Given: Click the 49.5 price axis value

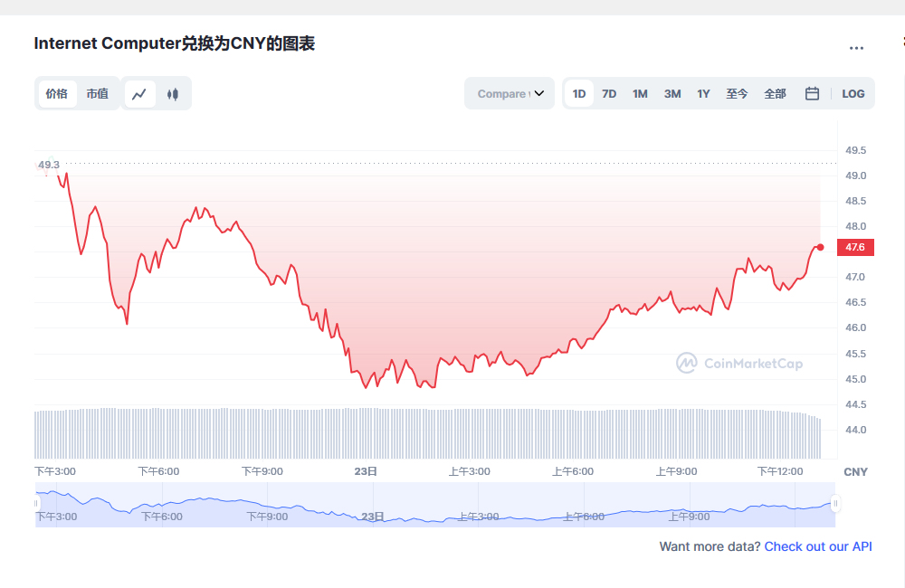Looking at the screenshot, I should (855, 150).
